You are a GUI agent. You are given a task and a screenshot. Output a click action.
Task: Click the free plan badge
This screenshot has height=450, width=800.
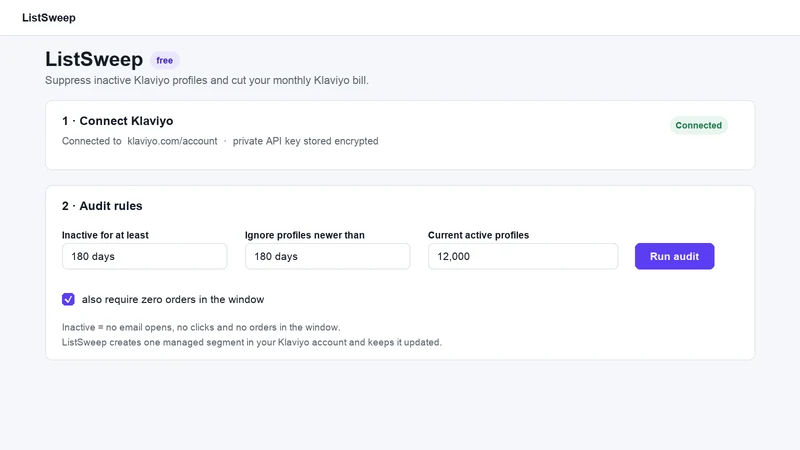164,60
